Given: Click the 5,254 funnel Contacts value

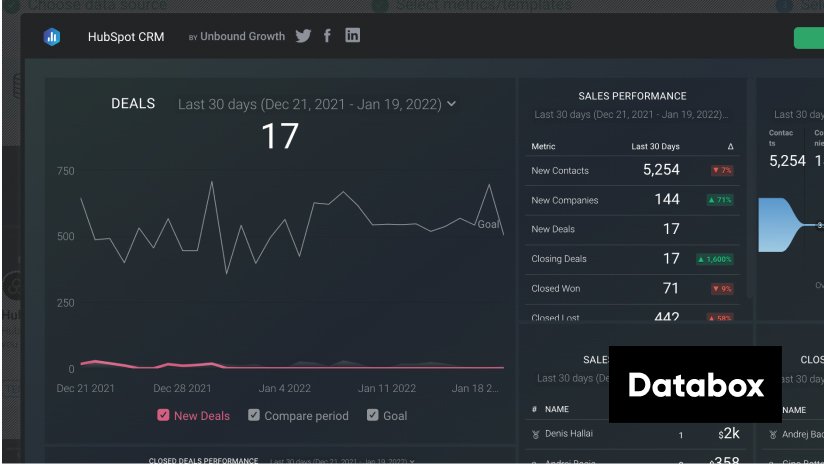Looking at the screenshot, I should click(x=787, y=161).
